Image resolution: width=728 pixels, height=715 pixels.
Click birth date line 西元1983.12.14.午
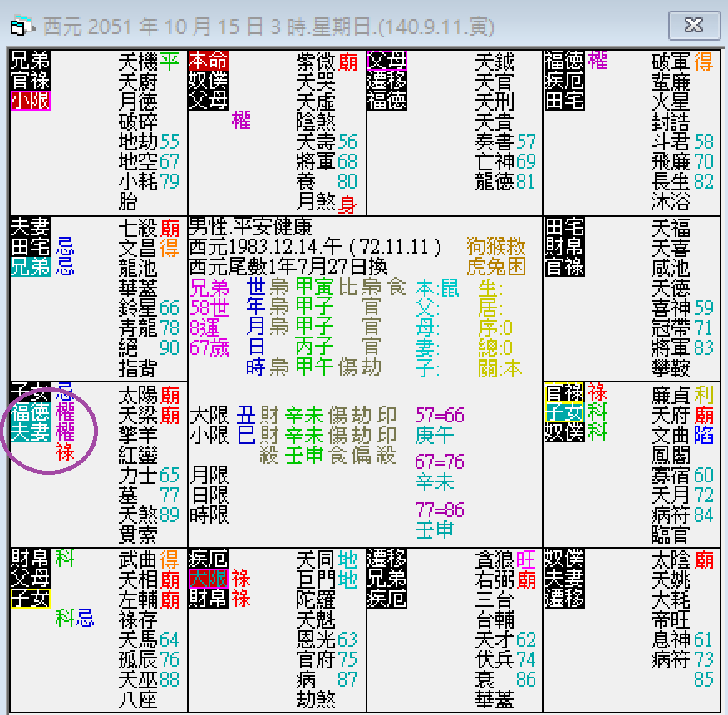pos(315,247)
